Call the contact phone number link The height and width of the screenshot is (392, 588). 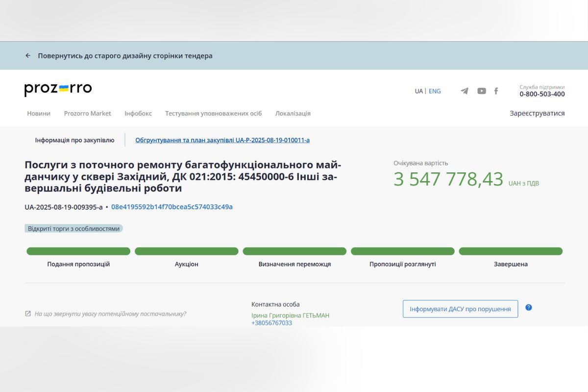coord(272,323)
